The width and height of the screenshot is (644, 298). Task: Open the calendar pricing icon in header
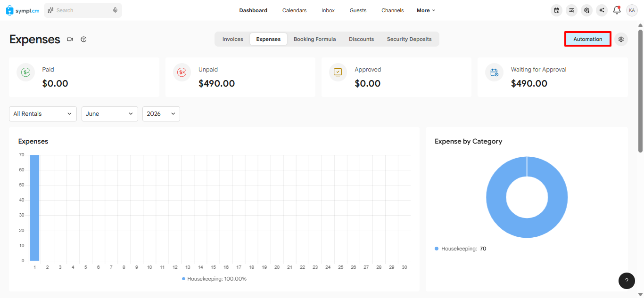[557, 10]
